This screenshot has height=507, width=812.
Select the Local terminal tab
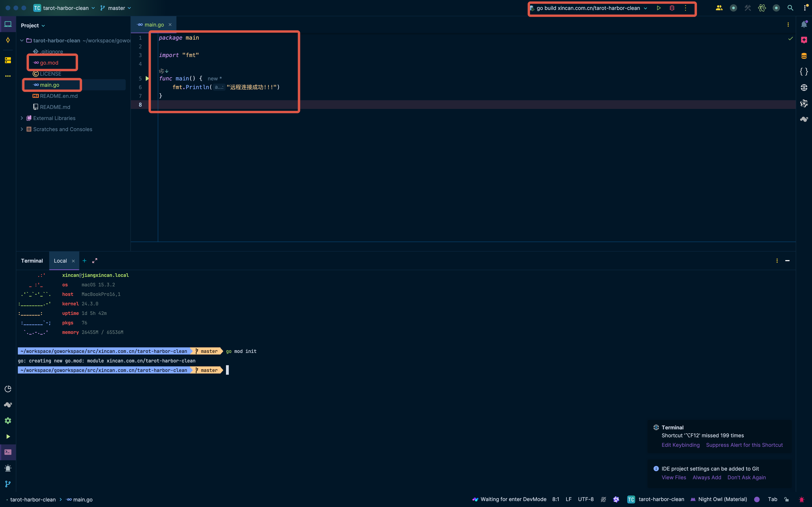coord(60,261)
